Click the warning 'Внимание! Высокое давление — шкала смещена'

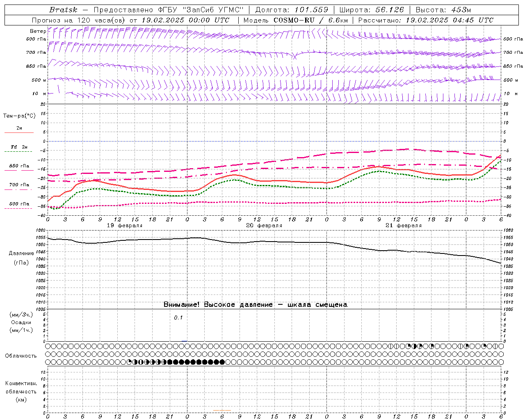coord(256,304)
